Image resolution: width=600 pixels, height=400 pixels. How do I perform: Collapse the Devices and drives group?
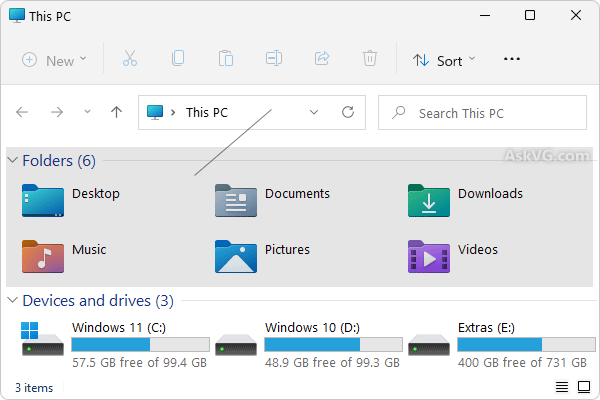[13, 300]
